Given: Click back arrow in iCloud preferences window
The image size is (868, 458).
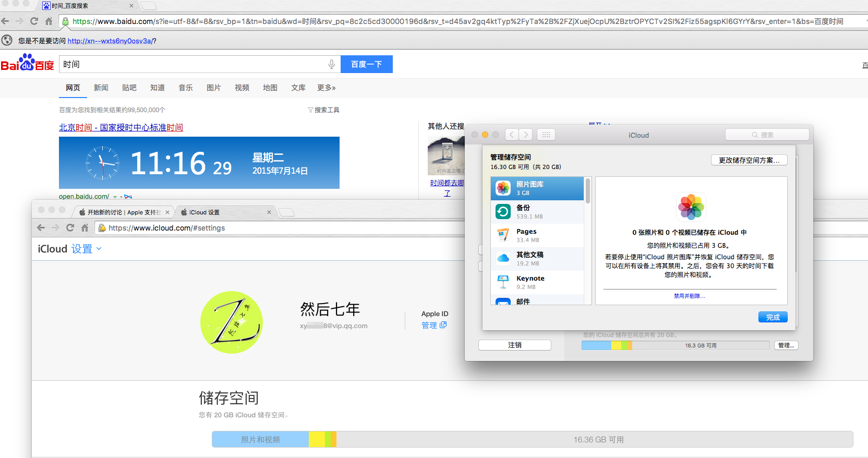Looking at the screenshot, I should pyautogui.click(x=512, y=135).
